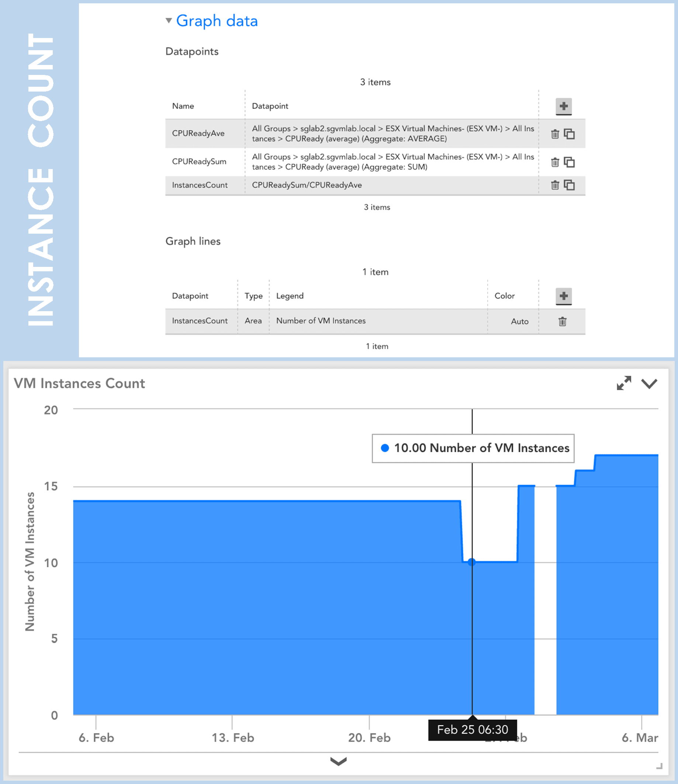
Task: Click the Type column header
Action: pos(253,296)
